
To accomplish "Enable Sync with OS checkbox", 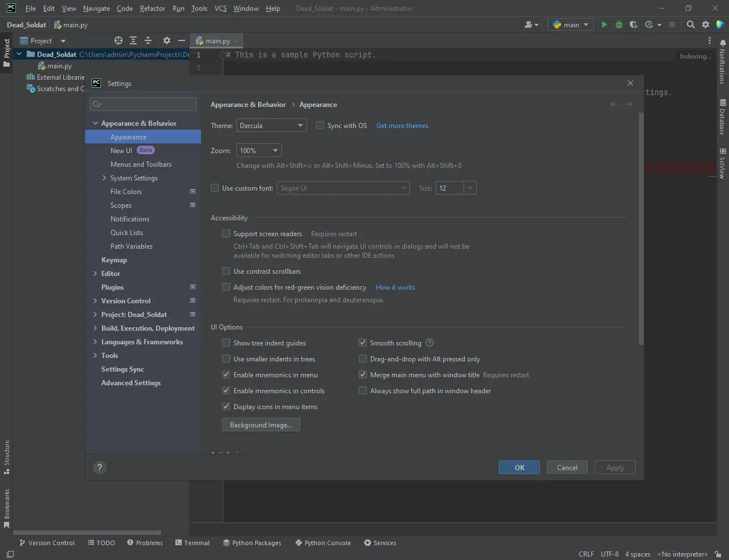I will tap(320, 126).
